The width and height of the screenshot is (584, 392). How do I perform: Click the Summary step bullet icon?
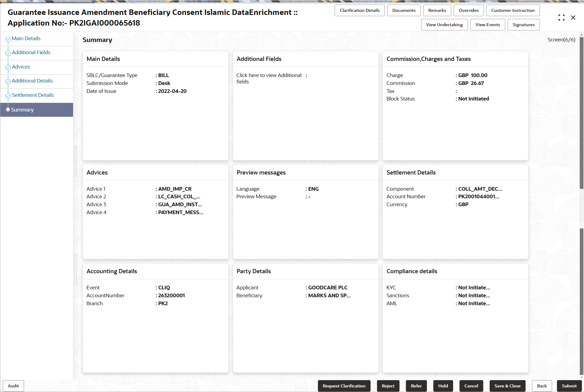click(8, 110)
